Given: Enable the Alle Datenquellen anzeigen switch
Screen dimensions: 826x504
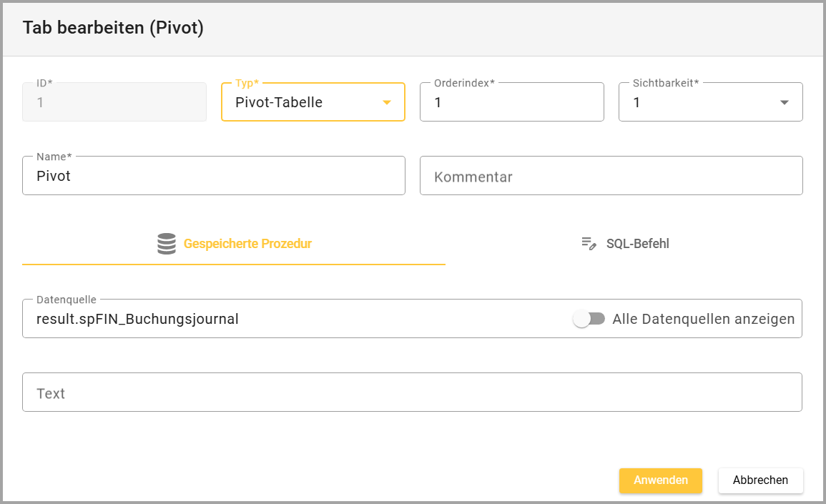Looking at the screenshot, I should pos(589,319).
